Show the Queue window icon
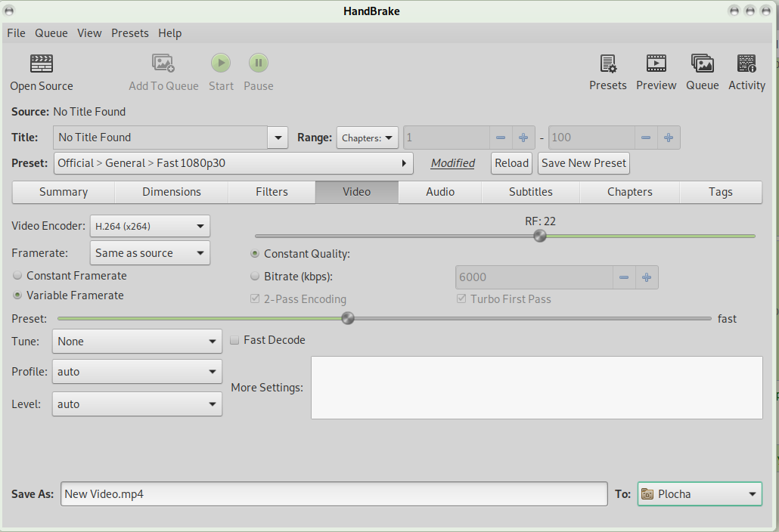Screen dimensions: 779x532 pos(702,63)
